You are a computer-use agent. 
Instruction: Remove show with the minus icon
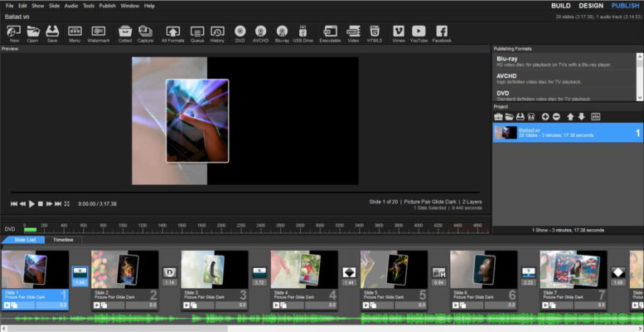click(556, 117)
